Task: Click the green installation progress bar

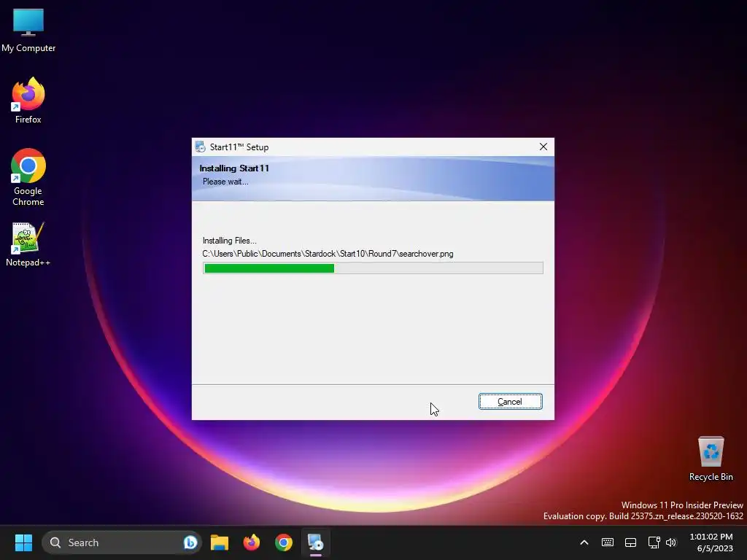Action: click(x=373, y=268)
